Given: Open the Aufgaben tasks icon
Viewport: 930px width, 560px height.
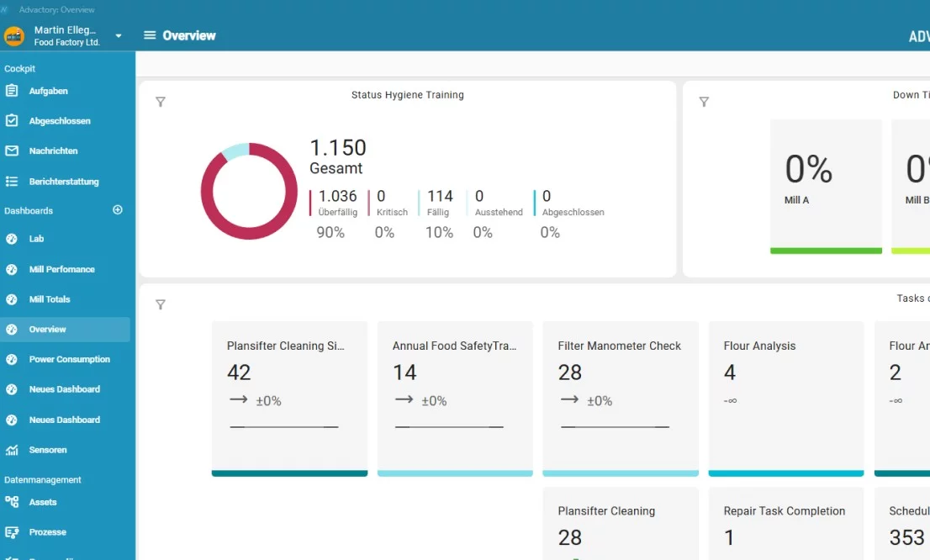Looking at the screenshot, I should tap(11, 91).
